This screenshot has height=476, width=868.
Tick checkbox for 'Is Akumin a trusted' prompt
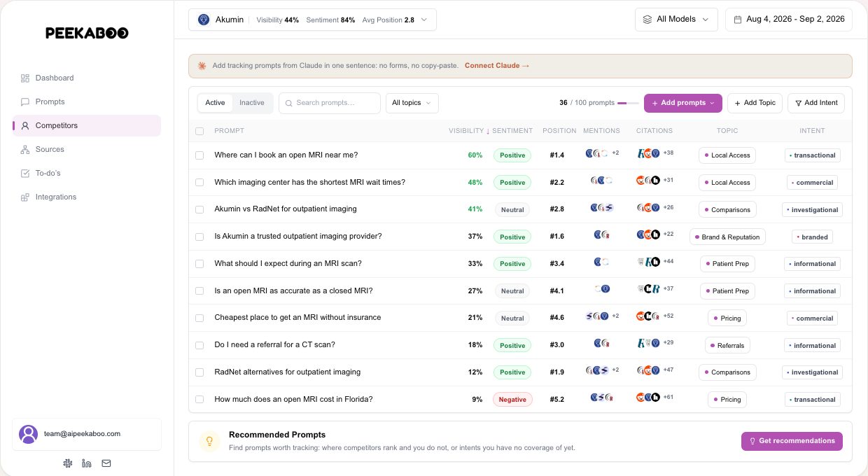(199, 237)
